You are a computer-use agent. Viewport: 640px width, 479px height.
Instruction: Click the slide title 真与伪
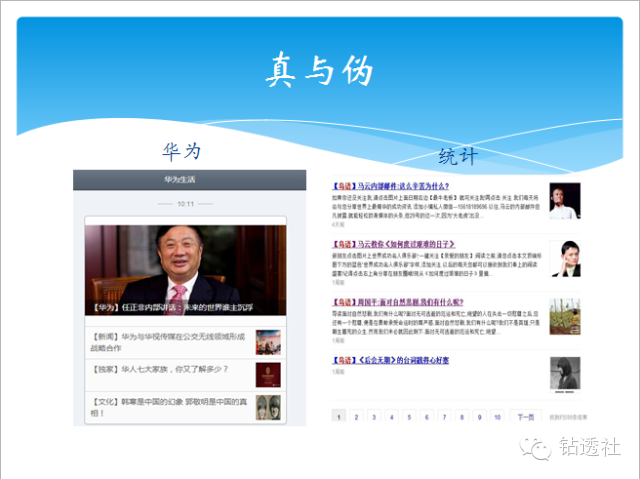[320, 70]
